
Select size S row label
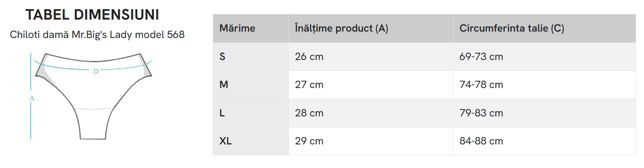(x=222, y=57)
